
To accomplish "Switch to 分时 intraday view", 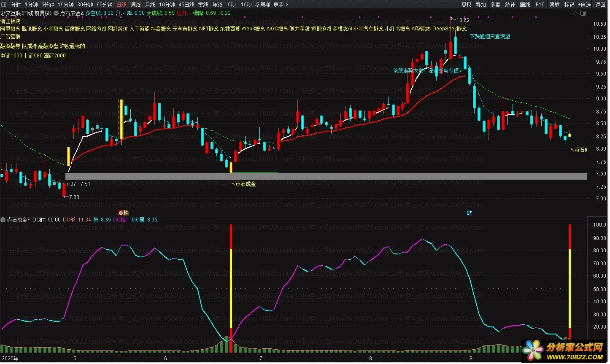I will 16,5.
